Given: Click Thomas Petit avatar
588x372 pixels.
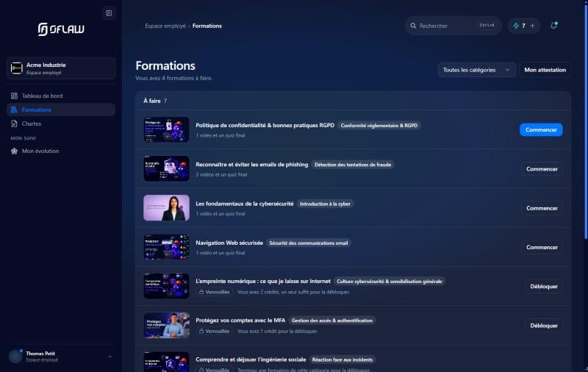Looking at the screenshot, I should coord(15,357).
